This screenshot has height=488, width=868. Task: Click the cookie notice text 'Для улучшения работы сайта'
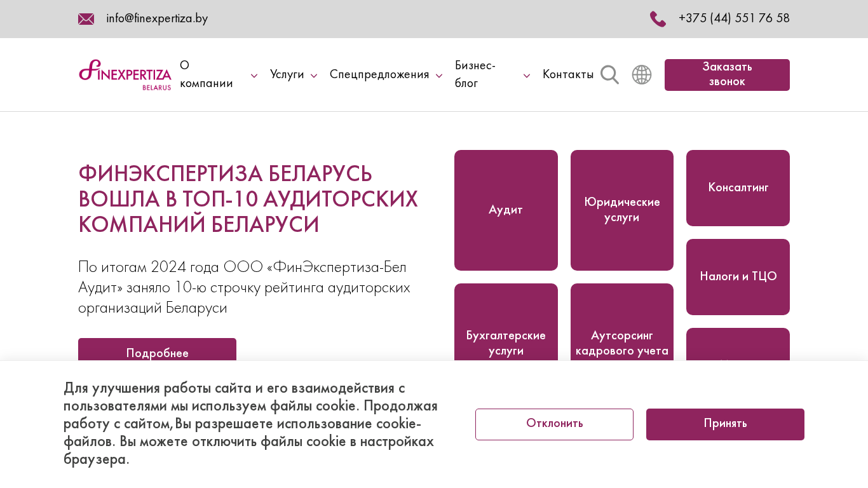click(251, 424)
